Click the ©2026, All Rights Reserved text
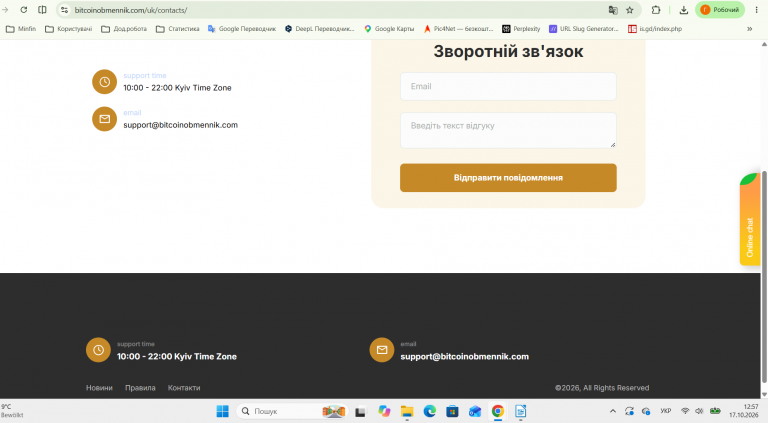 click(602, 388)
